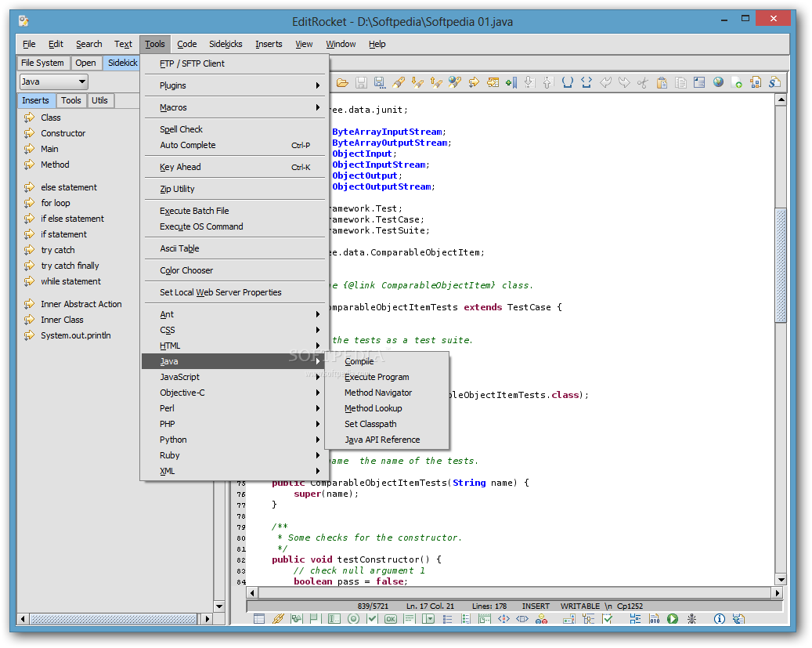Image resolution: width=812 pixels, height=648 pixels.
Task: Click the Save floppy disk toolbar icon
Action: 361,82
